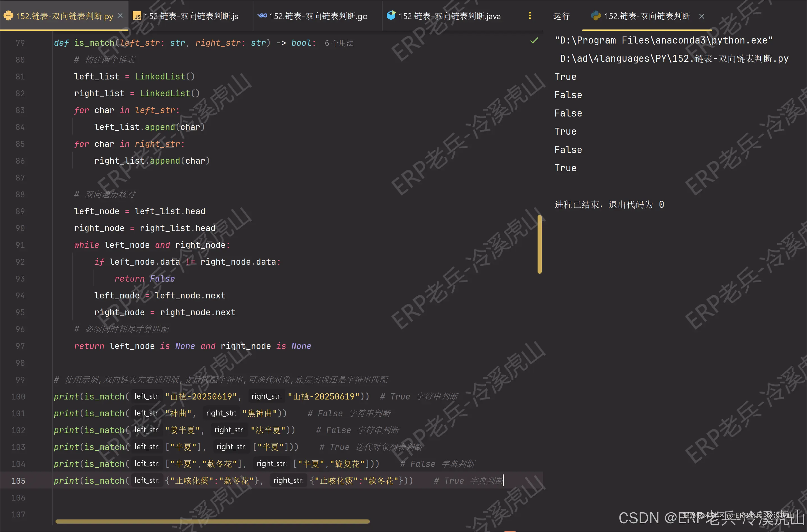Open the editor tabs three-dot menu
Screen dimensions: 807x532
[529, 16]
